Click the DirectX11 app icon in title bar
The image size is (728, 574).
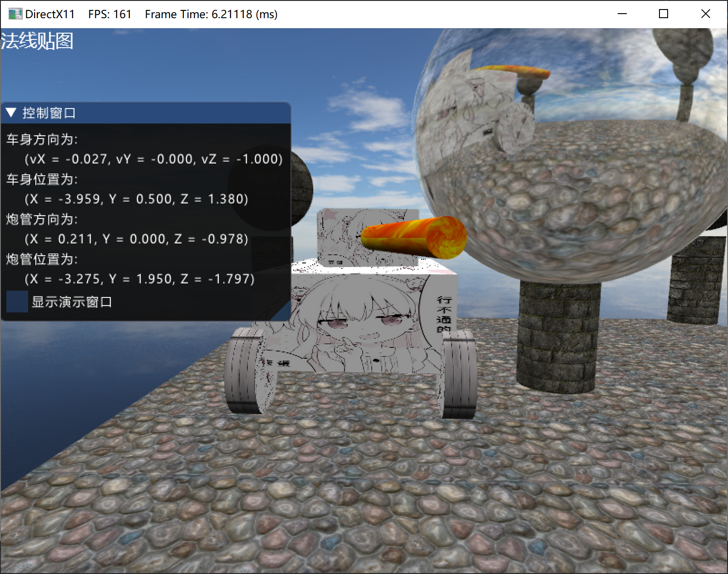pos(15,14)
